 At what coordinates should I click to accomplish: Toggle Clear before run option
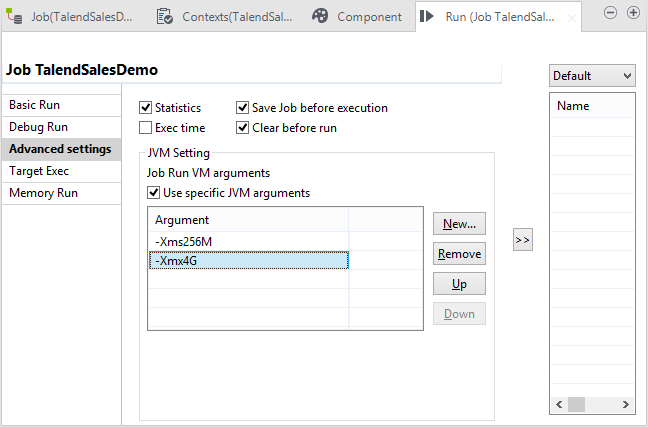tap(243, 128)
